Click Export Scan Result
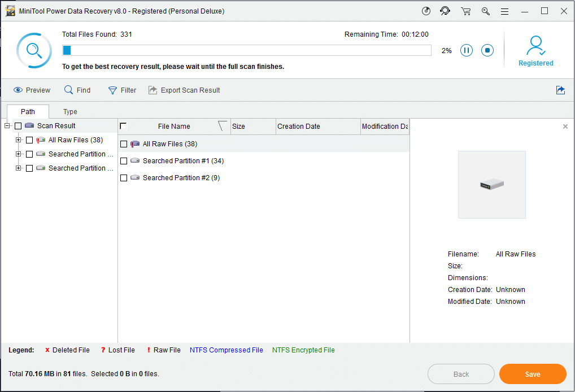 click(x=184, y=90)
